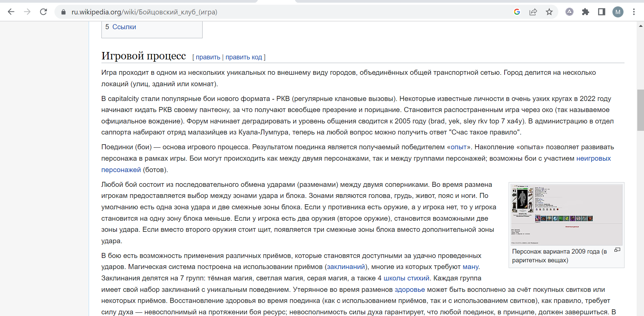
Task: Click the scrollbar up arrow
Action: click(x=640, y=25)
